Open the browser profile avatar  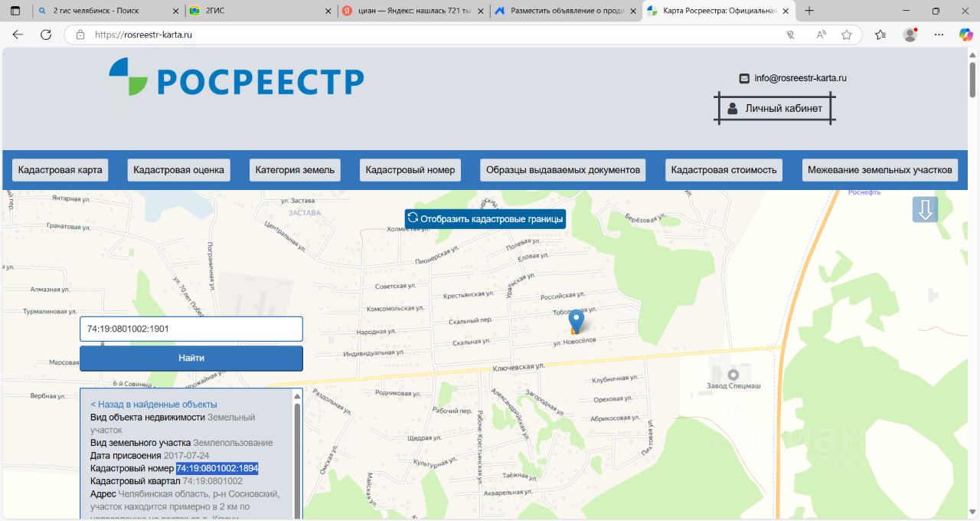(x=910, y=34)
